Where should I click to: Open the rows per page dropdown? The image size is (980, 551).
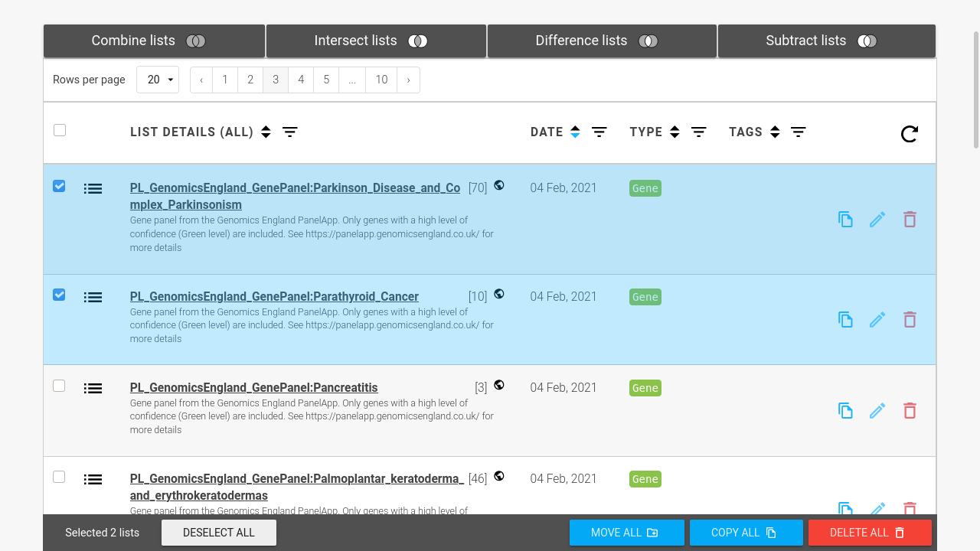pyautogui.click(x=158, y=80)
